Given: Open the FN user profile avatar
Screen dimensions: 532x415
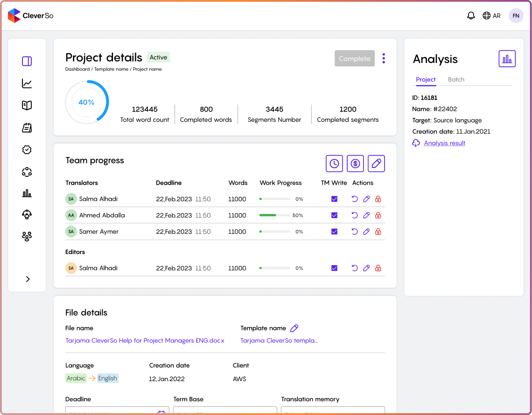Looking at the screenshot, I should coord(516,16).
